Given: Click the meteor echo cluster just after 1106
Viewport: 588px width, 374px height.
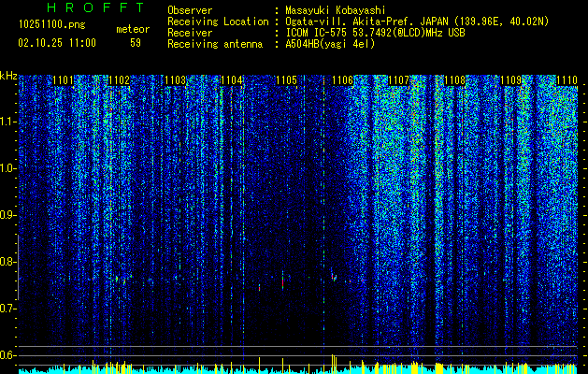Looking at the screenshot, I should (334, 276).
